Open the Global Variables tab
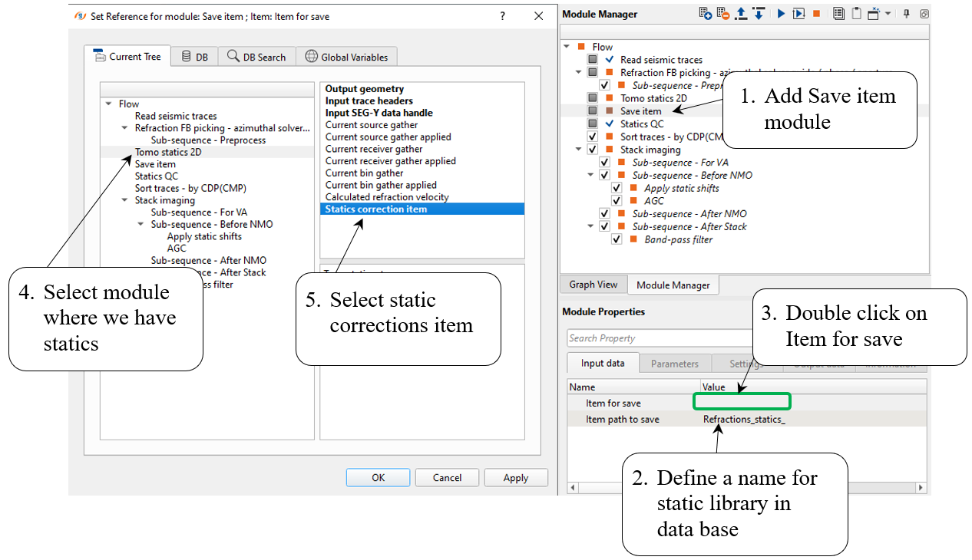972x560 pixels. click(x=346, y=57)
